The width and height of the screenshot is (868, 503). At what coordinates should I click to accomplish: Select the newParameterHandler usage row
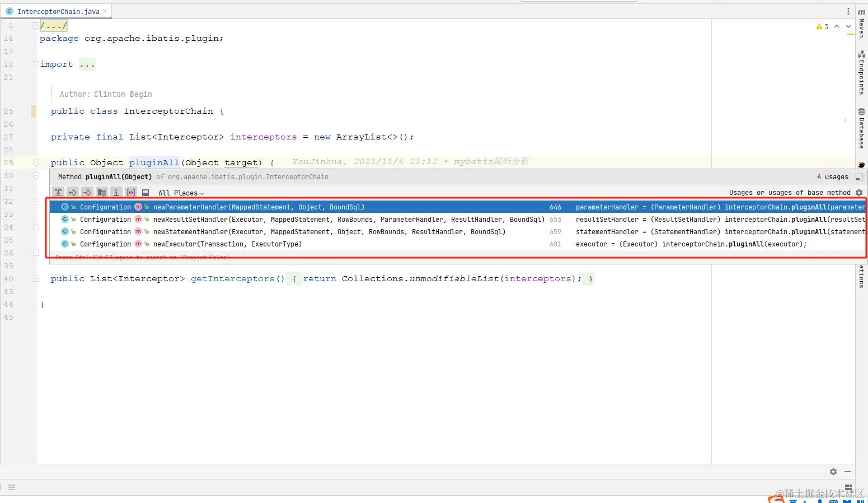pyautogui.click(x=458, y=207)
